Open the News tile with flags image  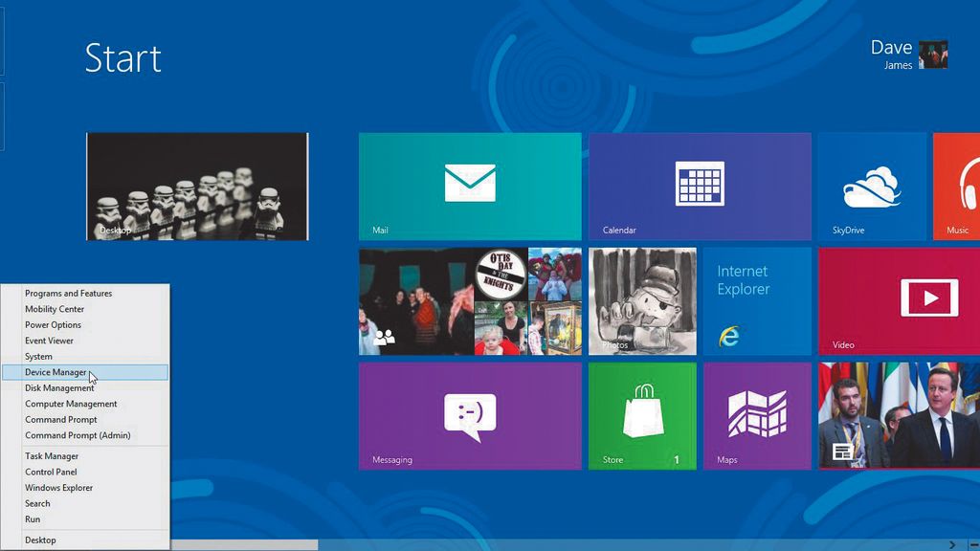click(x=900, y=415)
